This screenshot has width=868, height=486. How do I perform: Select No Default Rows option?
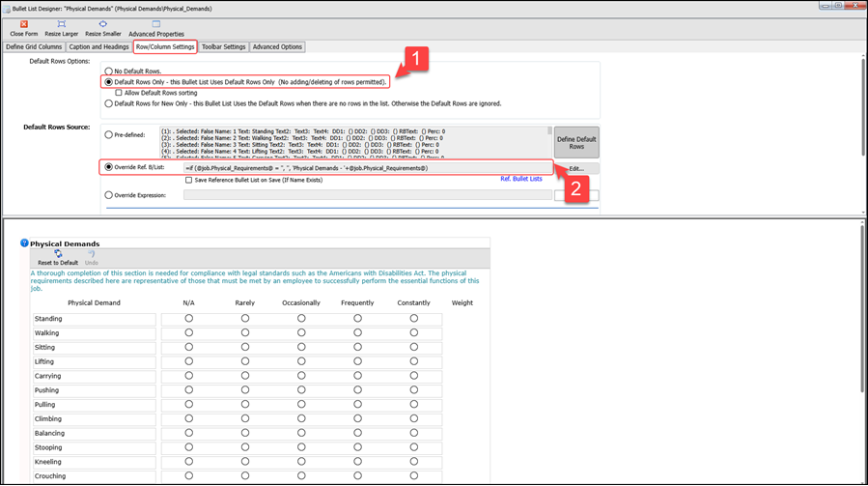click(108, 71)
